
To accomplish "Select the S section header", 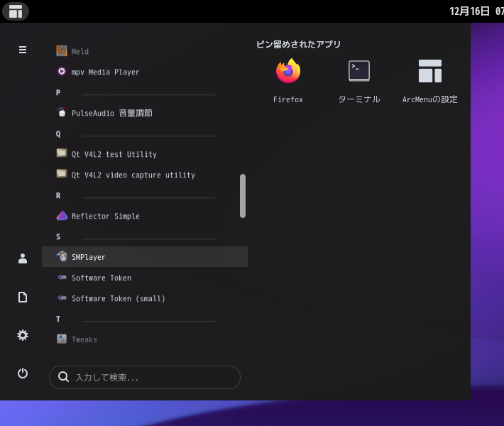I will (58, 236).
